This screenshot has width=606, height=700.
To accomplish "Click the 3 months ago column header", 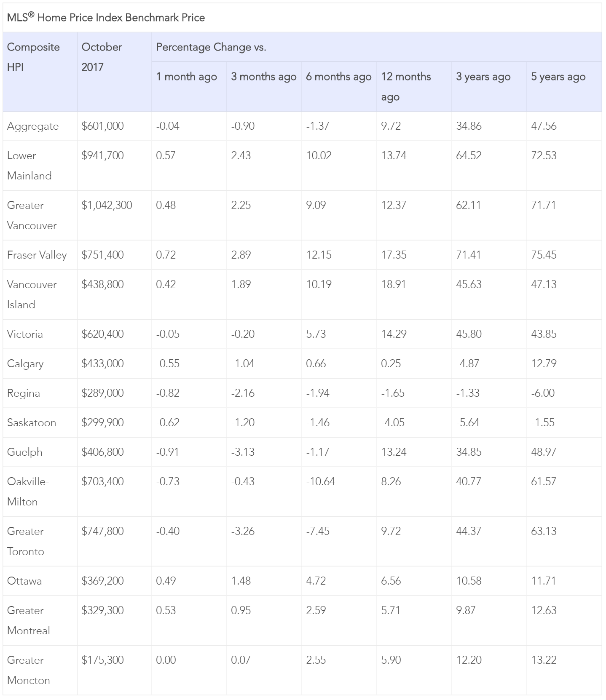I will pyautogui.click(x=263, y=77).
